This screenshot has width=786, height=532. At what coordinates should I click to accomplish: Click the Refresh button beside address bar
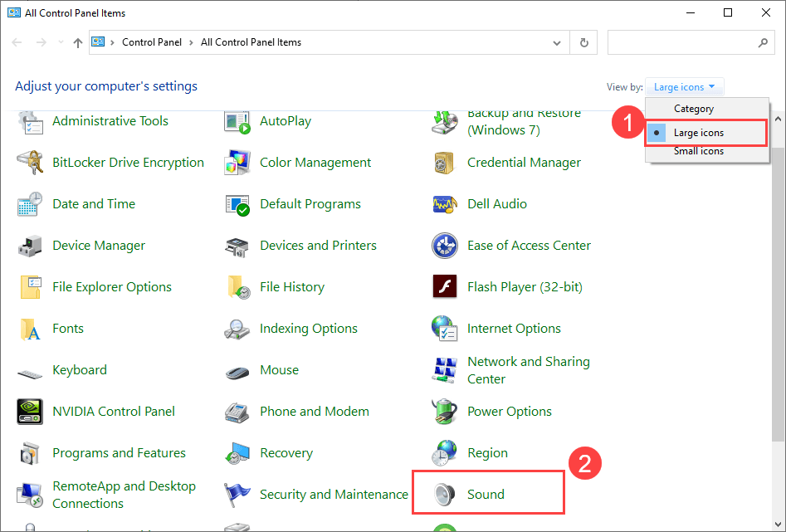[584, 42]
